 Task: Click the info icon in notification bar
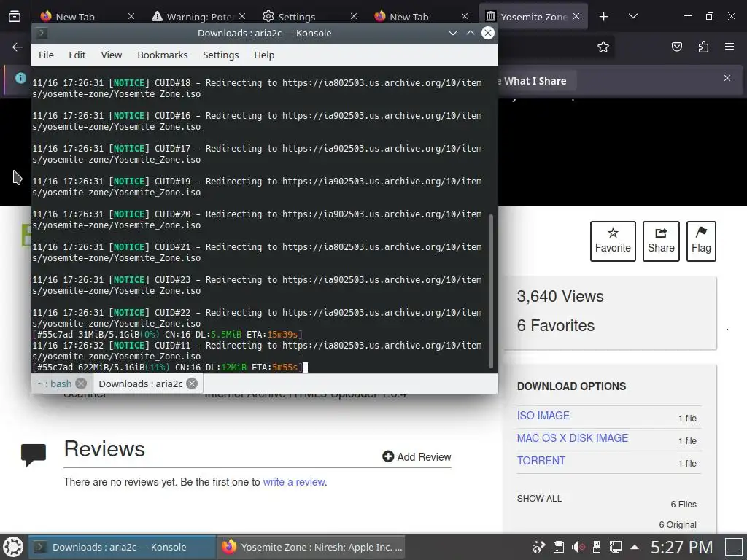pyautogui.click(x=20, y=78)
